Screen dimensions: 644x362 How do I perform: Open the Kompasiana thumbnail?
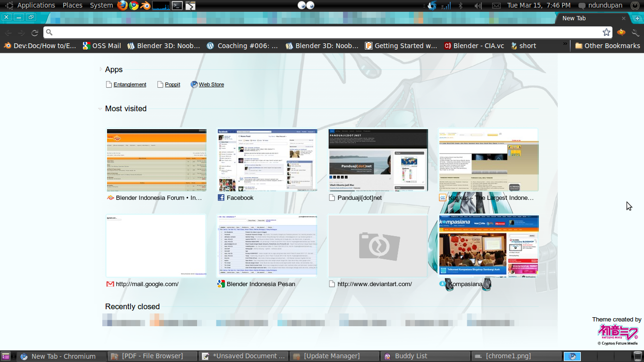tap(488, 247)
